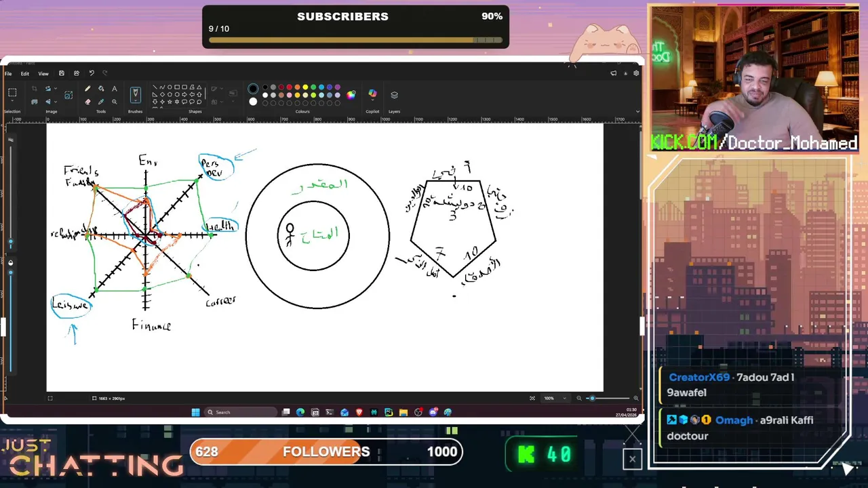Expand the Rotate options arrow
868x488 pixels.
click(x=56, y=89)
